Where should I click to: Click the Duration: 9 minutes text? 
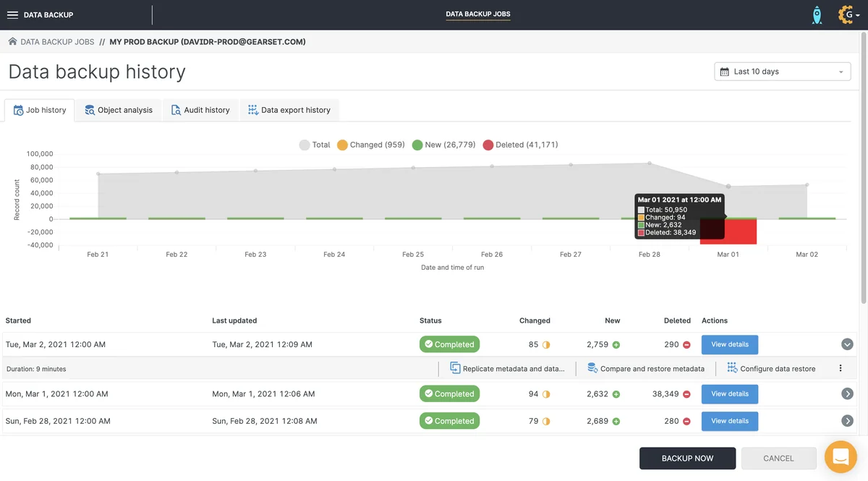[36, 369]
